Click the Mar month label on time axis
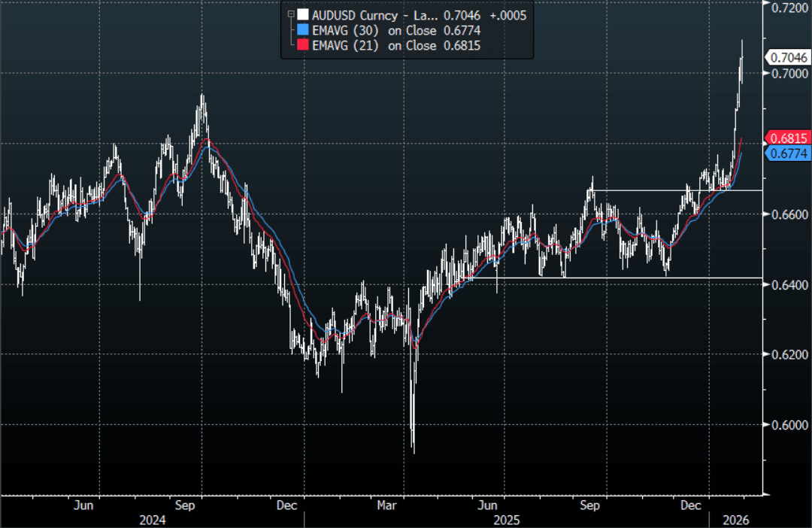This screenshot has height=528, width=812. [387, 505]
